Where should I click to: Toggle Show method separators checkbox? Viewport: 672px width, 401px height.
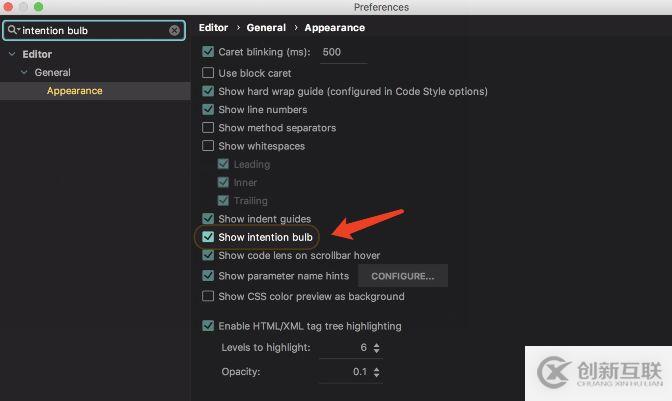[208, 128]
